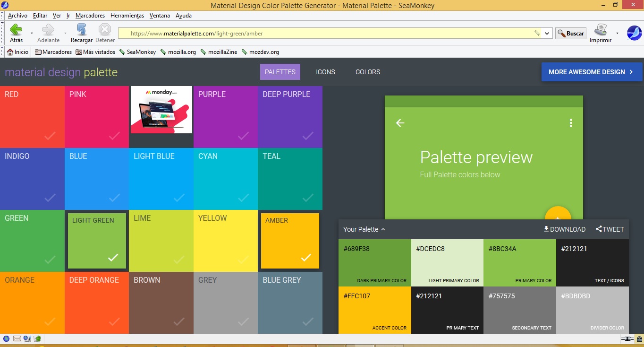Viewport: 644px width, 347px height.
Task: Click the MORE AWESOME DESIGN button
Action: tap(592, 72)
